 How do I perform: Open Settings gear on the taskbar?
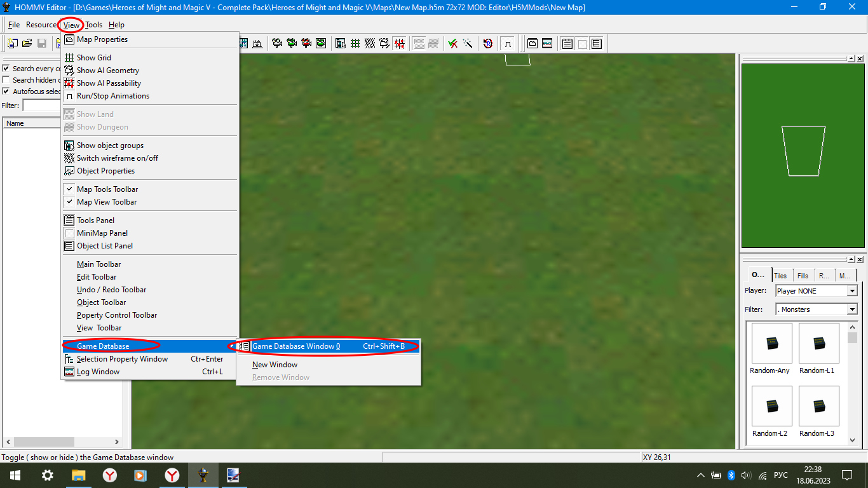pyautogui.click(x=47, y=475)
